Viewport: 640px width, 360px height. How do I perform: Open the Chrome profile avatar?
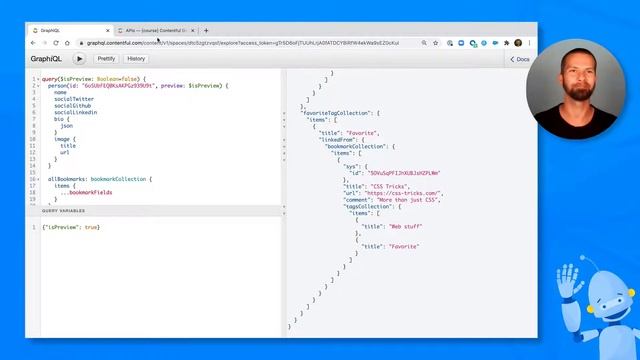pyautogui.click(x=518, y=43)
